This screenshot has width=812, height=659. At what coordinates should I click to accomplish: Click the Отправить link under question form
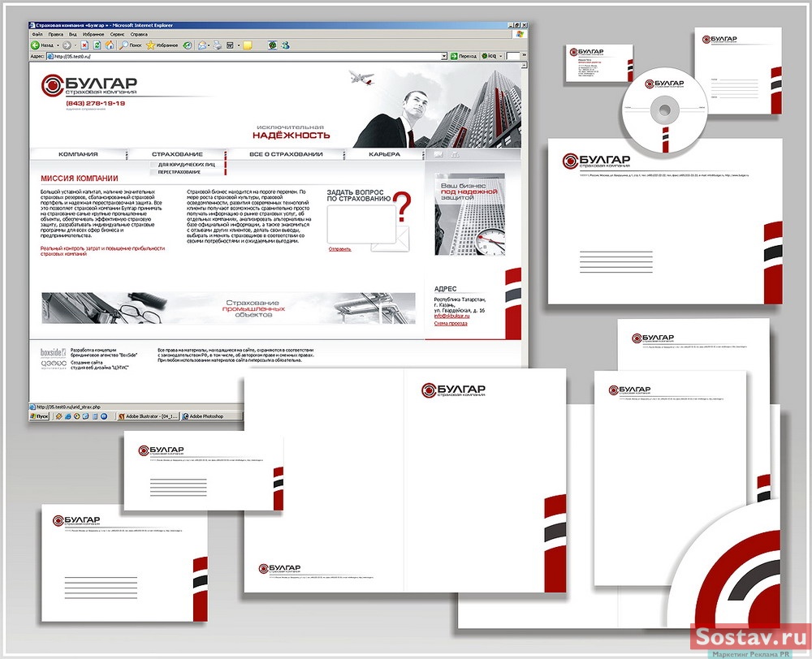(x=339, y=249)
